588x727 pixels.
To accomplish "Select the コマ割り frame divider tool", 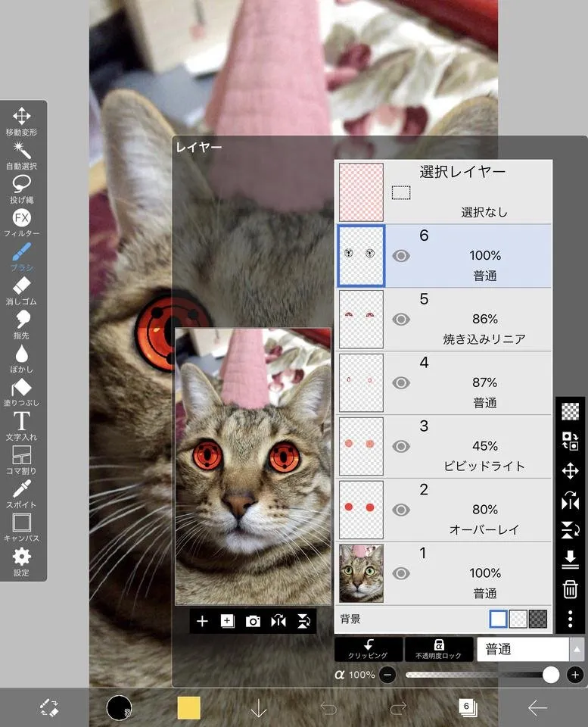I will [21, 461].
